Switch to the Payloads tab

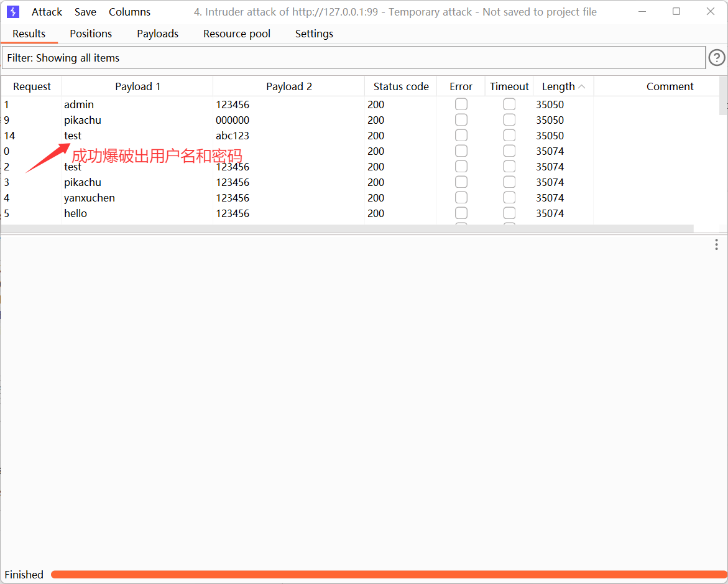coord(157,34)
